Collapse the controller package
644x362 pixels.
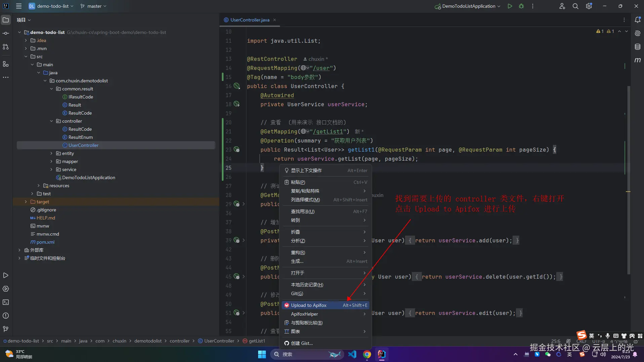coord(51,121)
